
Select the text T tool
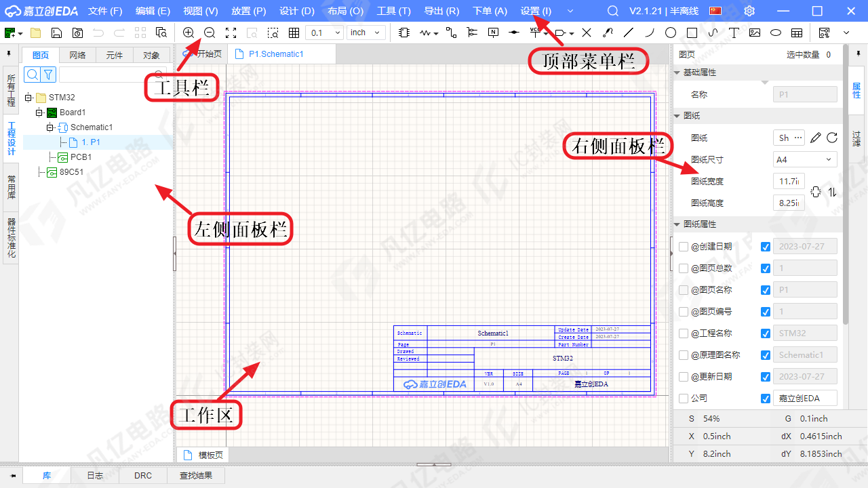[x=734, y=33]
